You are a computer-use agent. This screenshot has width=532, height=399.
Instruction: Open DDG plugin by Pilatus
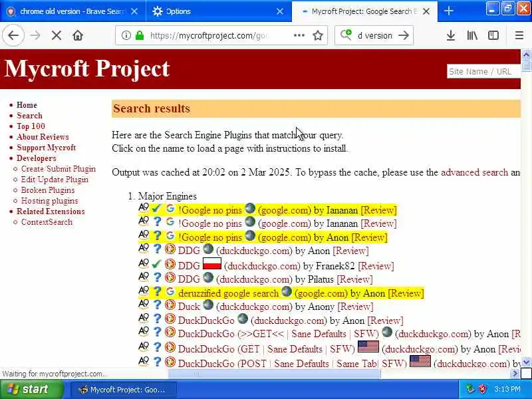tap(189, 279)
